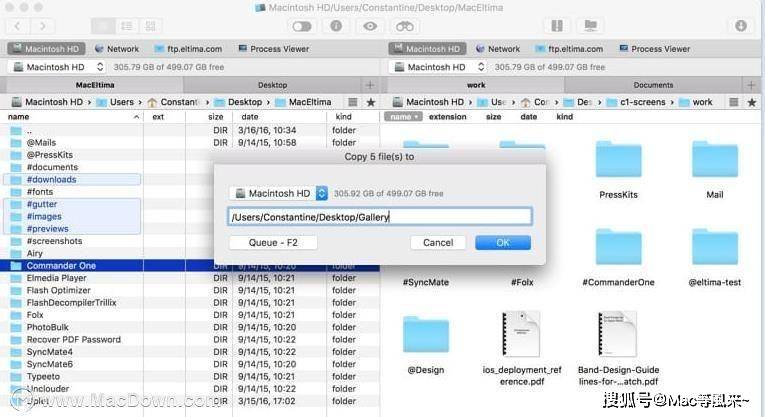Click the download queue icon at top right
Image resolution: width=765 pixels, height=417 pixels.
tap(741, 26)
